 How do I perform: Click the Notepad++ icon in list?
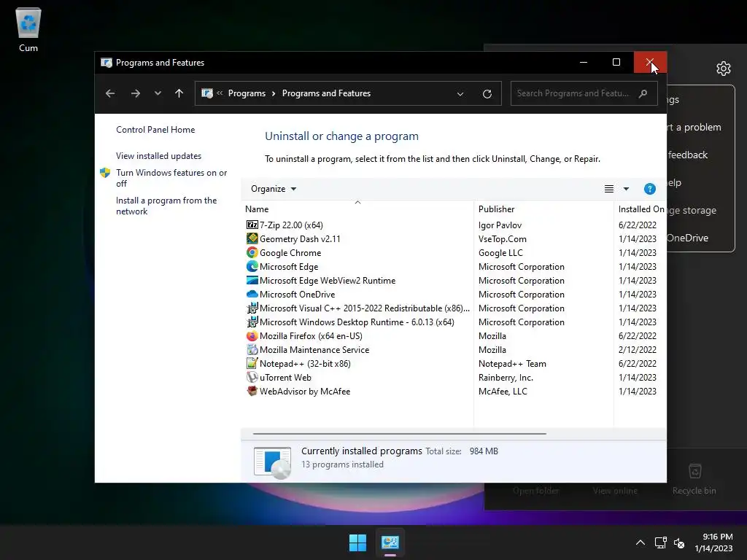tap(252, 363)
